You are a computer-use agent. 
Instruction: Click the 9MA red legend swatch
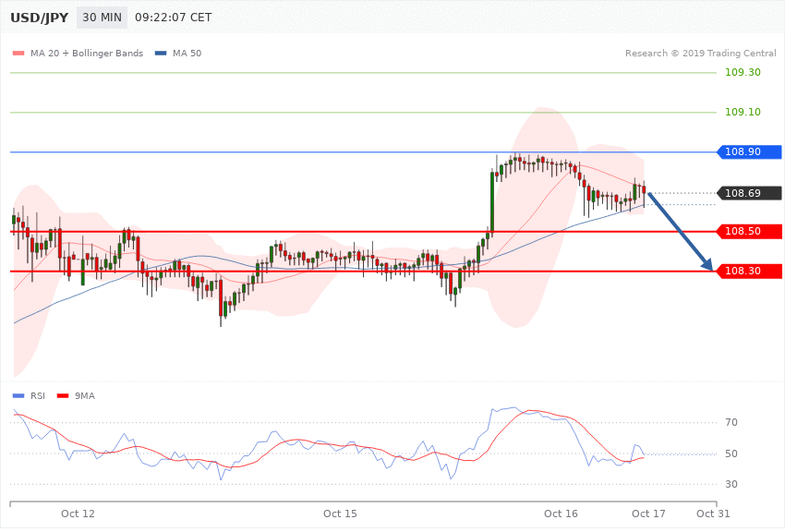[63, 396]
